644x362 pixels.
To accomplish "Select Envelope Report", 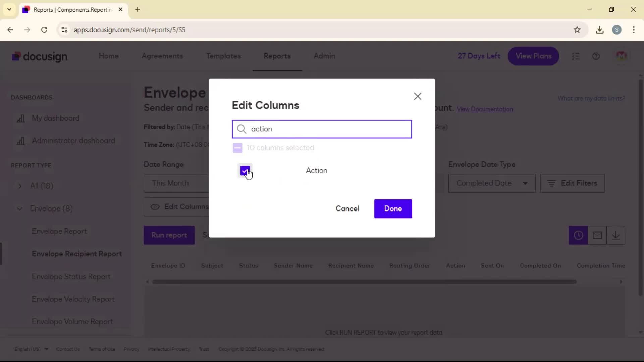I will 59,231.
